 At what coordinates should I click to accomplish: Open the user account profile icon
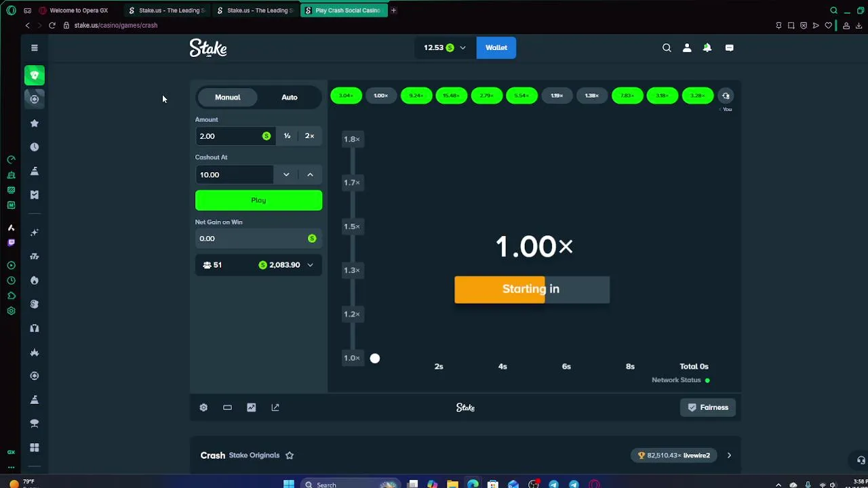[x=687, y=47]
